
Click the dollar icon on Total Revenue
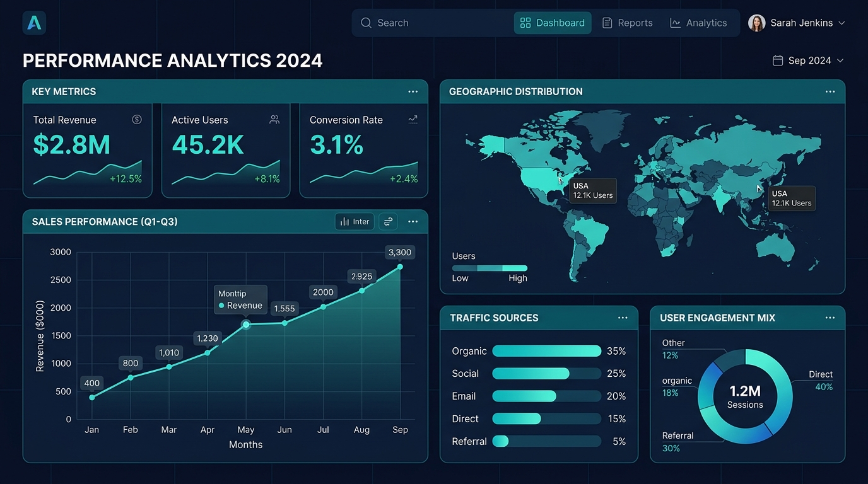point(137,120)
